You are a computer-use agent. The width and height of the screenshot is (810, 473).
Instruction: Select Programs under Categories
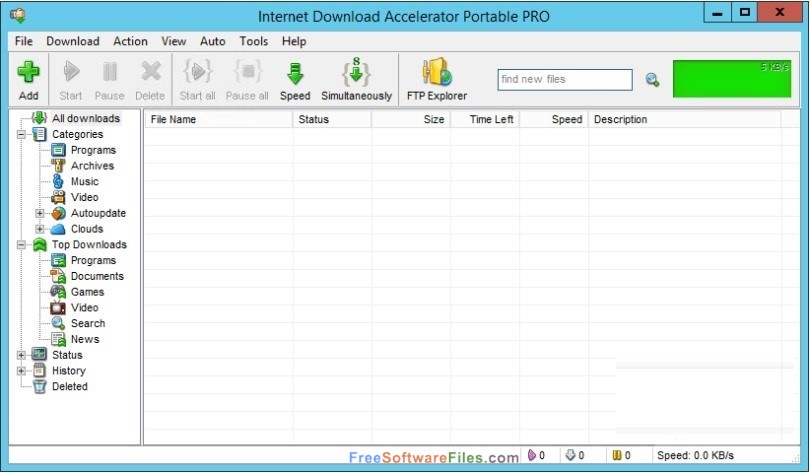point(94,150)
